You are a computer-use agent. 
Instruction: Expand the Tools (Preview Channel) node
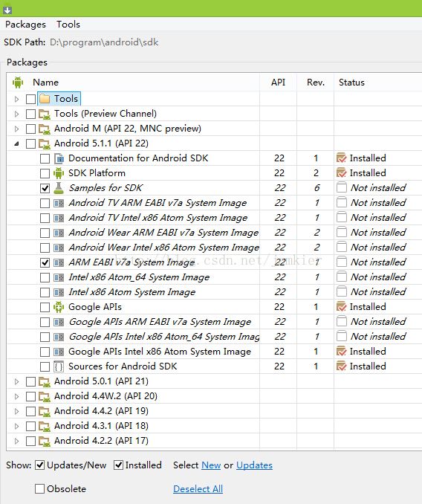click(16, 114)
